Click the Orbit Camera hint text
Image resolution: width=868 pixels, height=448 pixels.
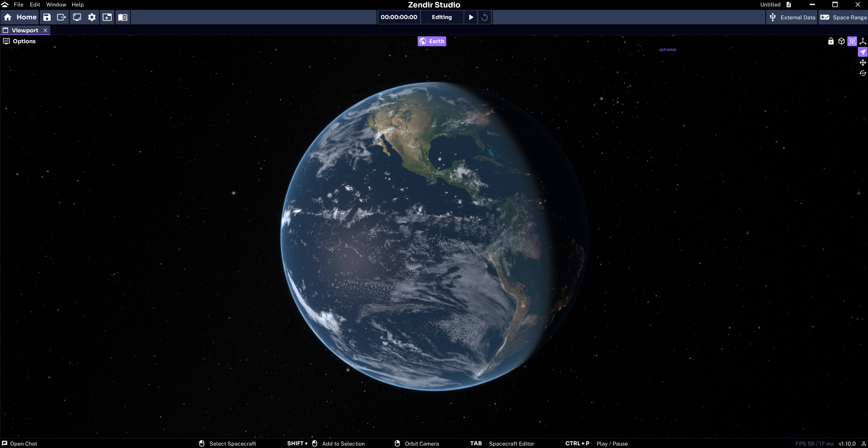pyautogui.click(x=422, y=443)
